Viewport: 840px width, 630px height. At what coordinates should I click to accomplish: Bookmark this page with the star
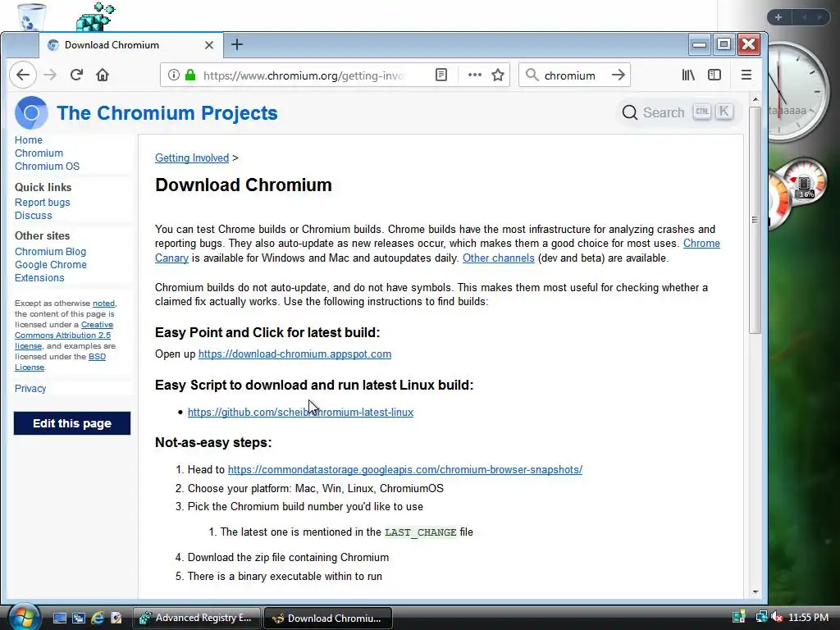(498, 75)
